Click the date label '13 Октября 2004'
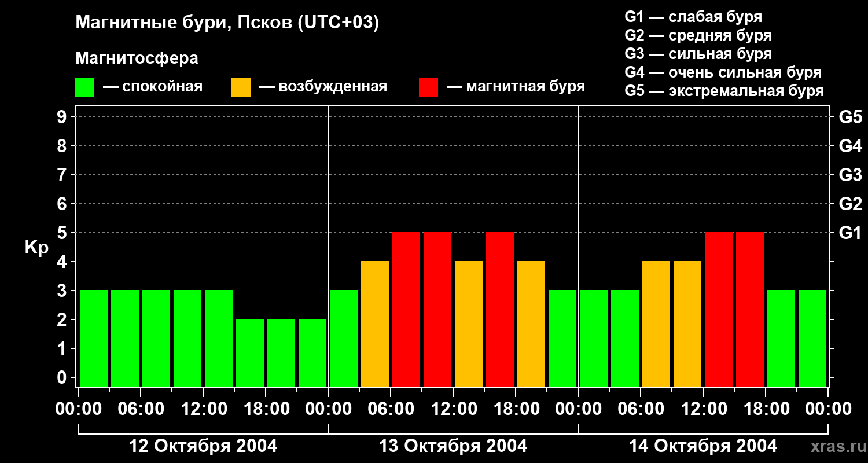The width and height of the screenshot is (868, 463). 453,446
